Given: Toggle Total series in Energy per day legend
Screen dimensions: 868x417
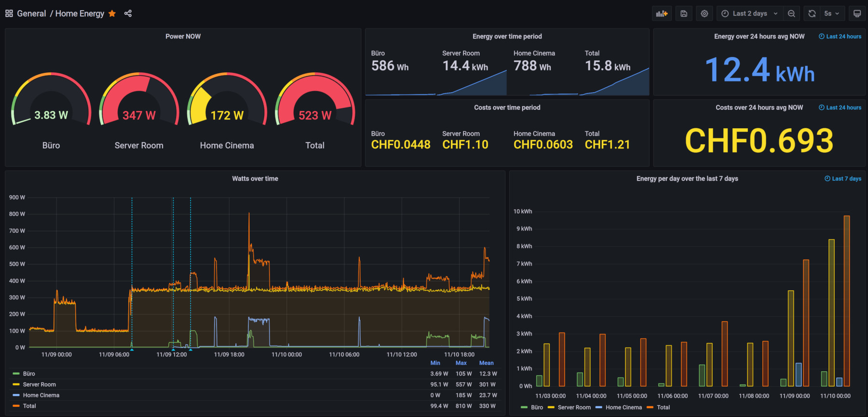Looking at the screenshot, I should 664,407.
